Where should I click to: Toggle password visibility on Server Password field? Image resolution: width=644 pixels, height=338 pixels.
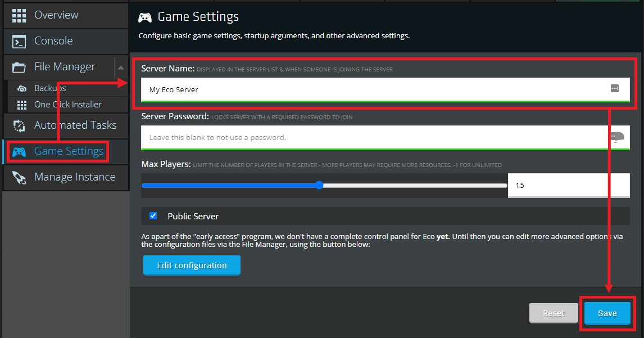[x=618, y=136]
